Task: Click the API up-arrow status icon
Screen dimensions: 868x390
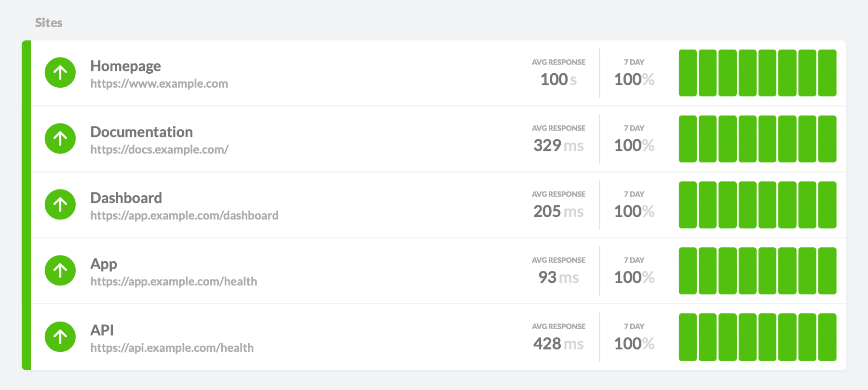Action: pyautogui.click(x=60, y=336)
